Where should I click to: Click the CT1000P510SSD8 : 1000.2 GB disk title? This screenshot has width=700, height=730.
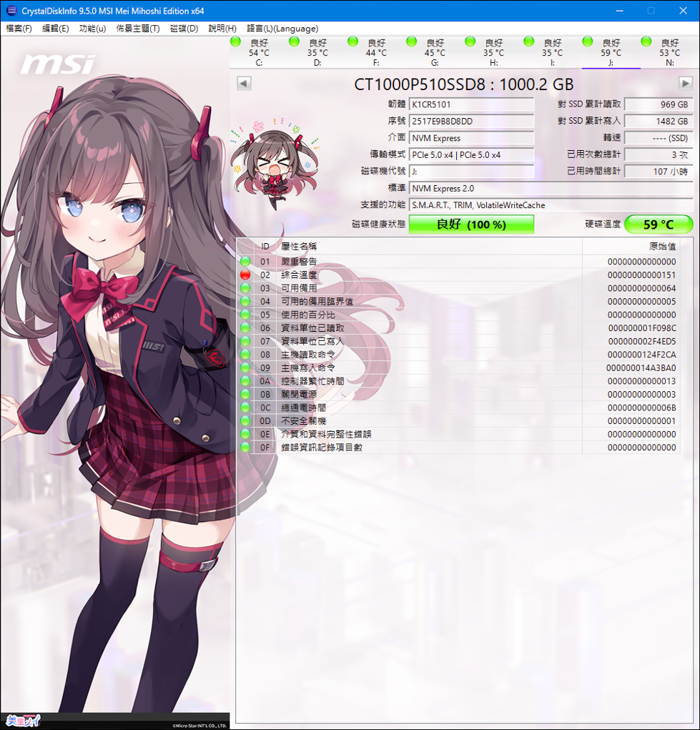coord(464,84)
